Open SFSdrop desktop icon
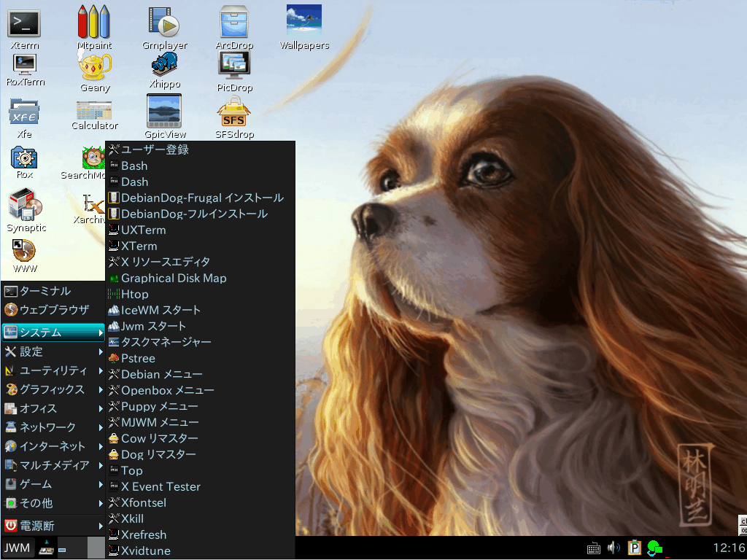 coord(234,117)
